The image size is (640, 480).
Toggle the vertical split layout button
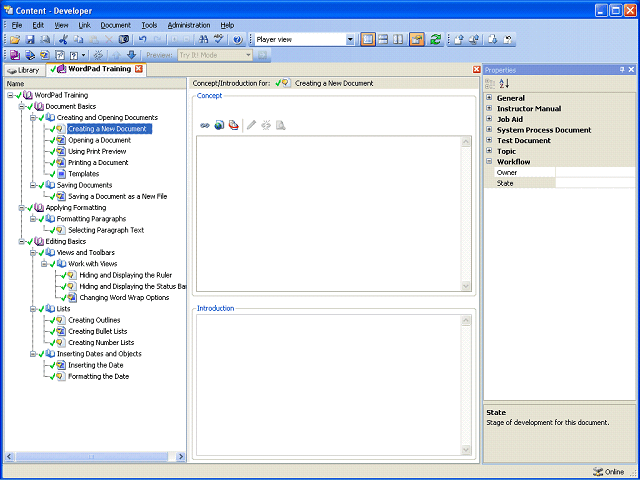coord(398,40)
